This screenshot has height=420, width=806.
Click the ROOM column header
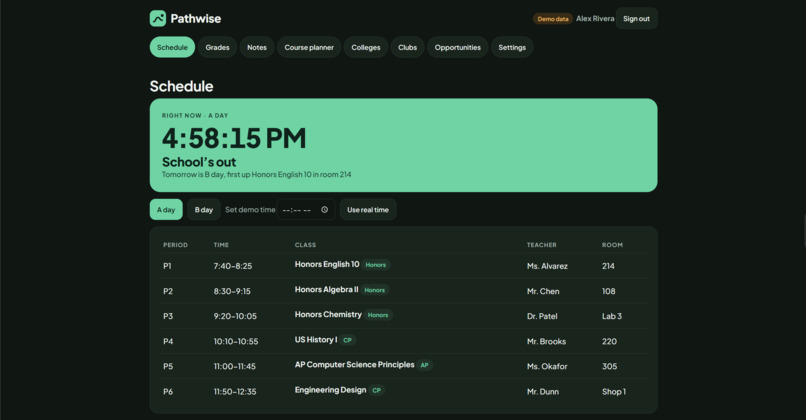tap(612, 245)
